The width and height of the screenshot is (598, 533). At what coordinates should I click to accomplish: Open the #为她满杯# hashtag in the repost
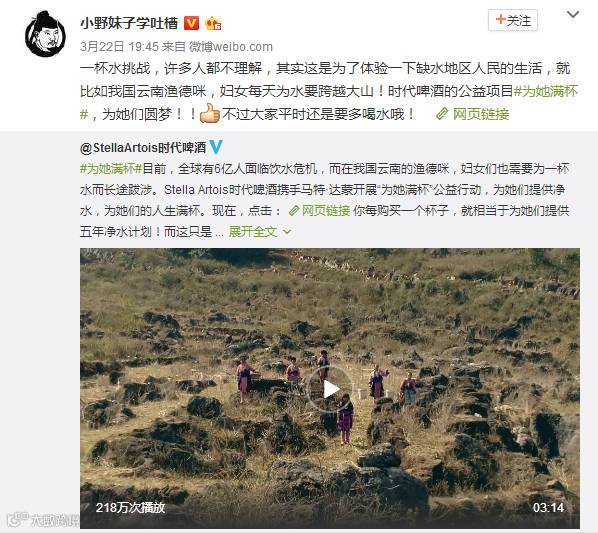pyautogui.click(x=111, y=169)
